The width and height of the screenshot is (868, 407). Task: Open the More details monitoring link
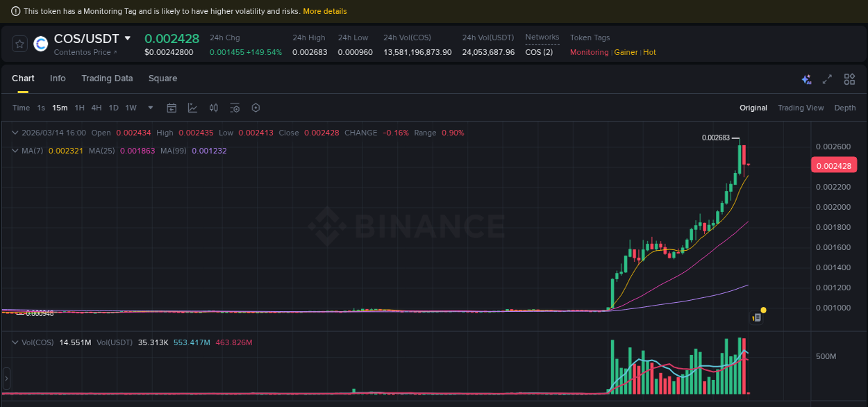click(x=325, y=11)
